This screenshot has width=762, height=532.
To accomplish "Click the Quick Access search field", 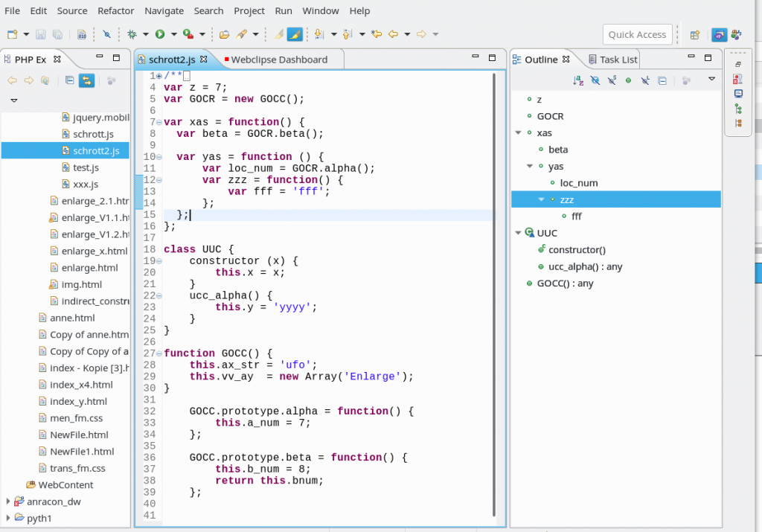I will (x=637, y=34).
